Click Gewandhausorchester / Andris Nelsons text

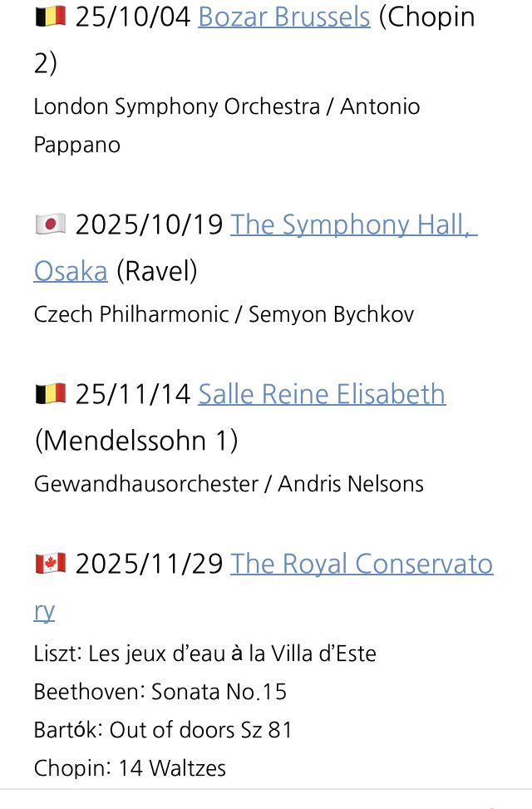click(229, 484)
